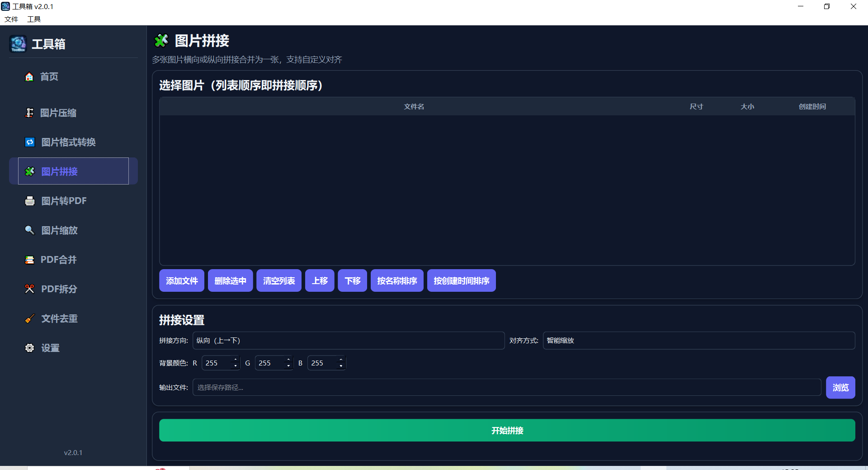This screenshot has height=470, width=868.
Task: Click the 浏览 button
Action: (840, 388)
